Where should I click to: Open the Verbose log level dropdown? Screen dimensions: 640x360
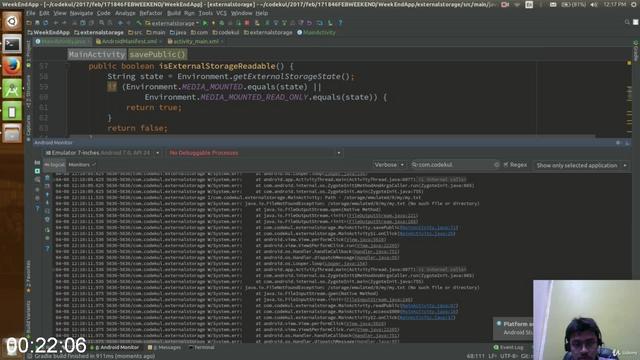point(389,165)
